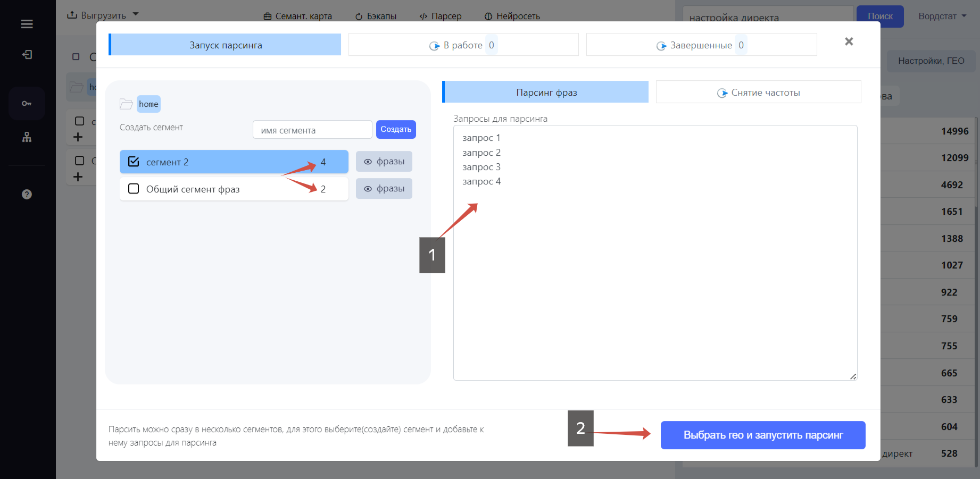Viewport: 980px width, 479px height.
Task: Click Выбрать гео и запустить парсинг
Action: tap(763, 435)
